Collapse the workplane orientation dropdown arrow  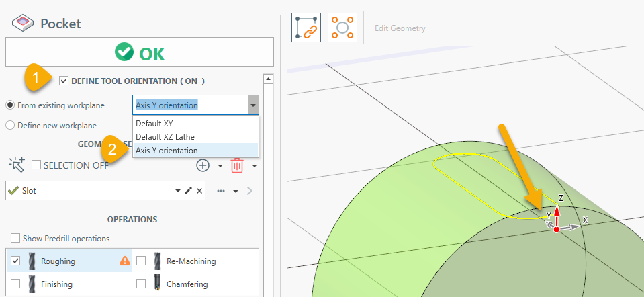pos(252,105)
